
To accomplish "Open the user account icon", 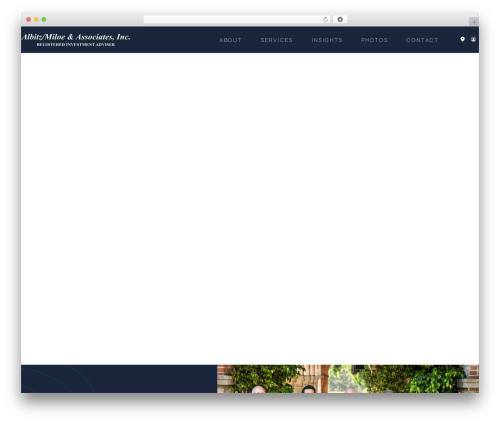I will pyautogui.click(x=473, y=39).
